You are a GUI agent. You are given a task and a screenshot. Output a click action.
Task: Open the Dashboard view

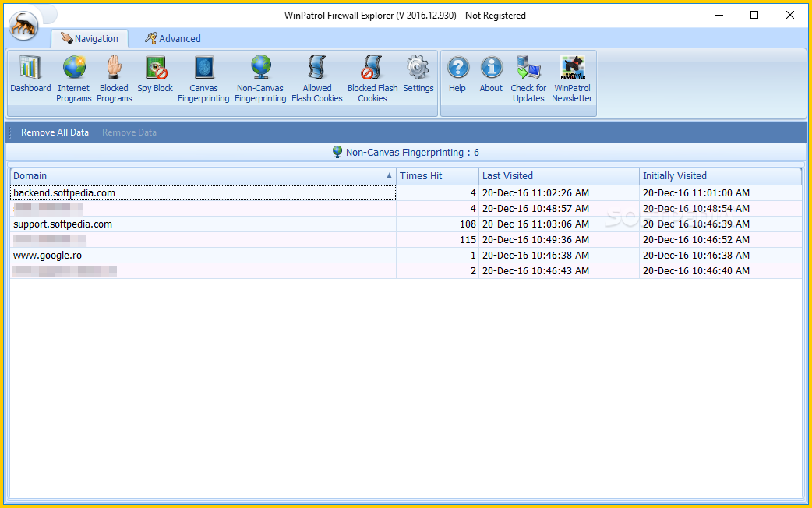(x=30, y=75)
